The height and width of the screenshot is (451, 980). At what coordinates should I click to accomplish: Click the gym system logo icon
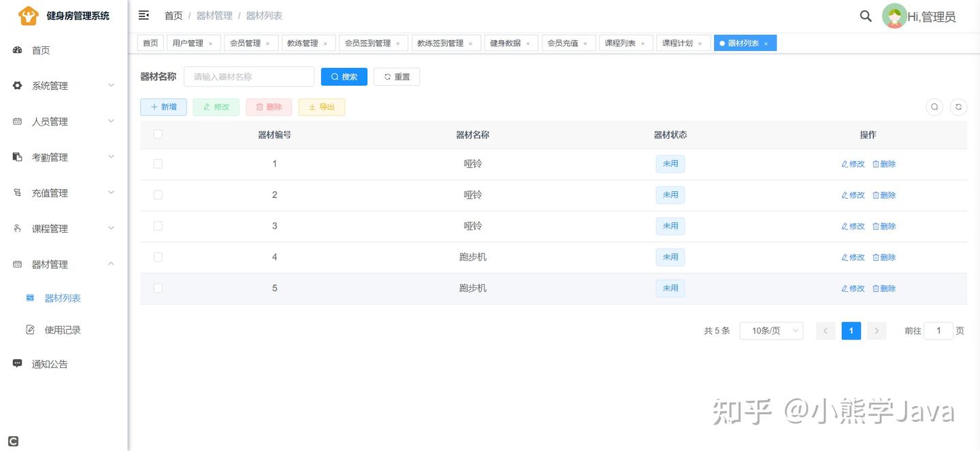click(28, 16)
